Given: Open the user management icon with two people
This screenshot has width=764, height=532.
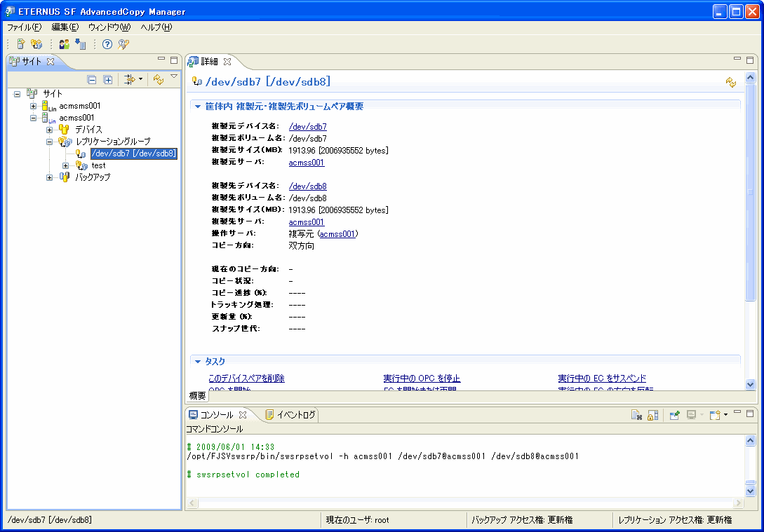Looking at the screenshot, I should click(65, 44).
